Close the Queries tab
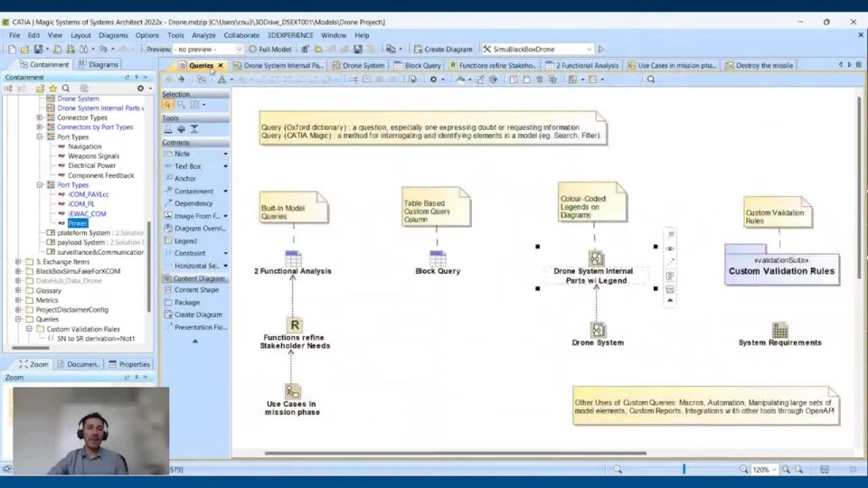This screenshot has width=868, height=488. 221,65
